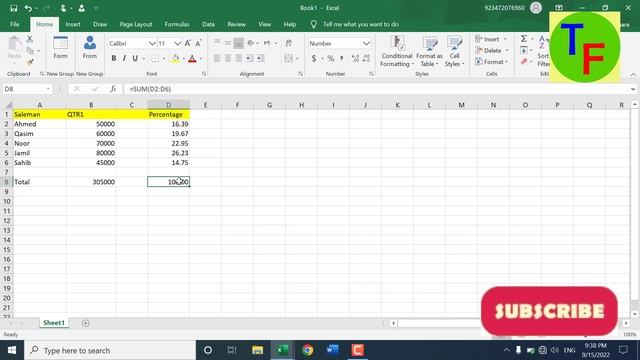Collapse the ribbon with chevron
This screenshot has height=360, width=640.
[x=633, y=74]
